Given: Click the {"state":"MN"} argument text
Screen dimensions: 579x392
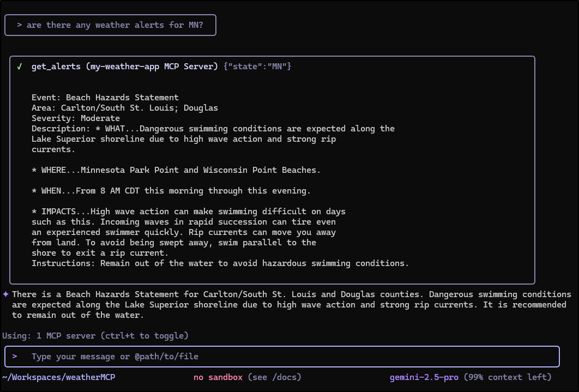Looking at the screenshot, I should pos(257,67).
